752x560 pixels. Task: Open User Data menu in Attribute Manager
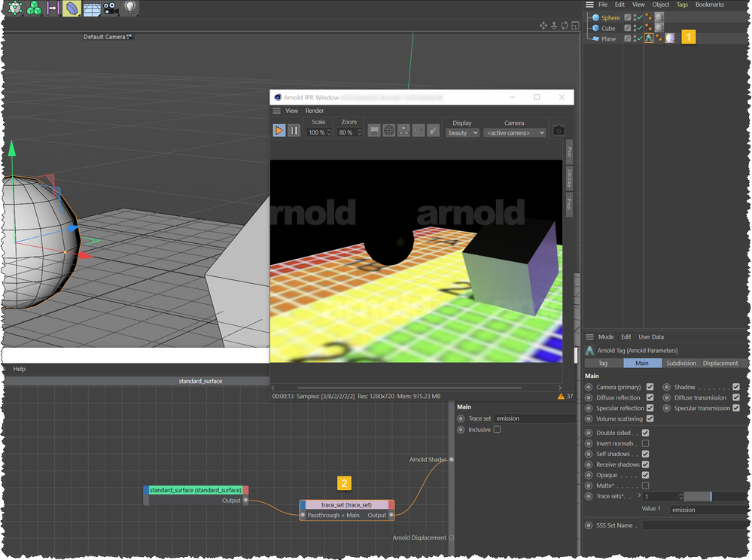[651, 336]
